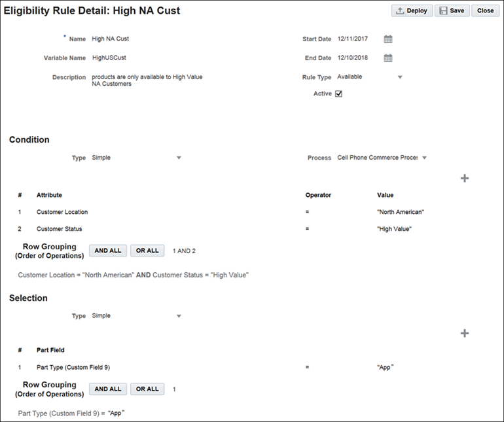
Task: Edit the Description text area
Action: tap(147, 80)
